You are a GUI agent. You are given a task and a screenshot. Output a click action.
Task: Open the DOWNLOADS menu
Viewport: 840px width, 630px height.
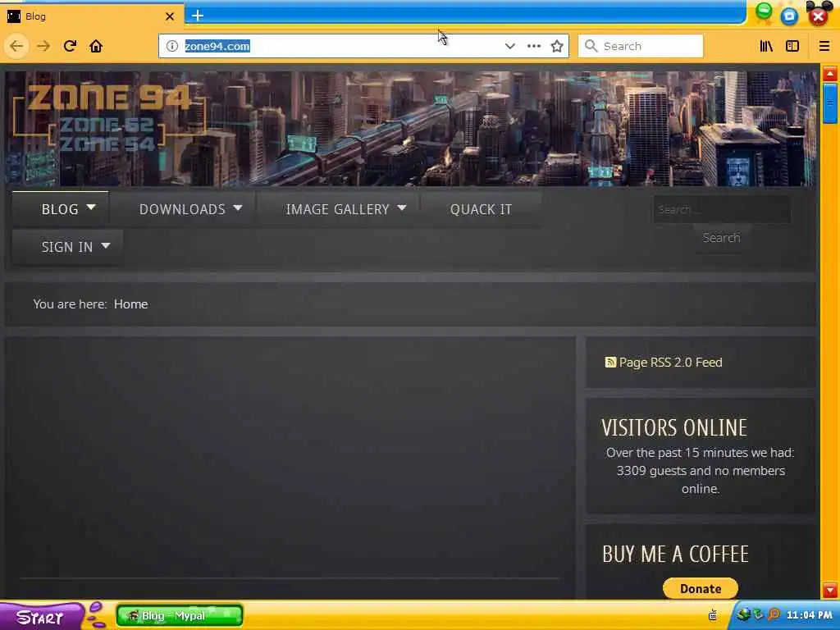[183, 209]
